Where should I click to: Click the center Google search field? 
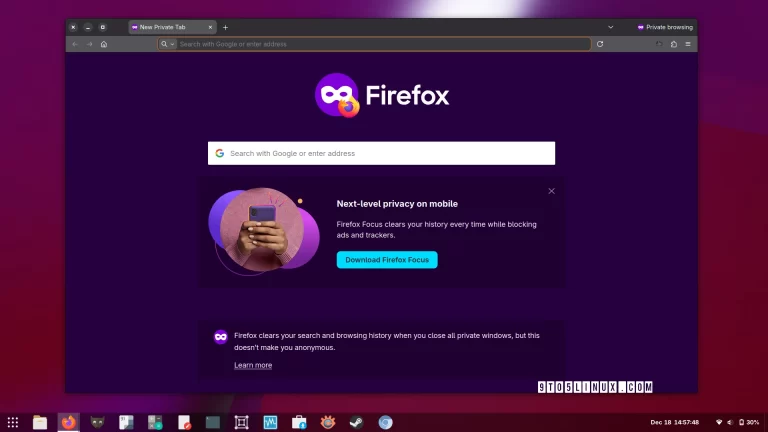(382, 153)
